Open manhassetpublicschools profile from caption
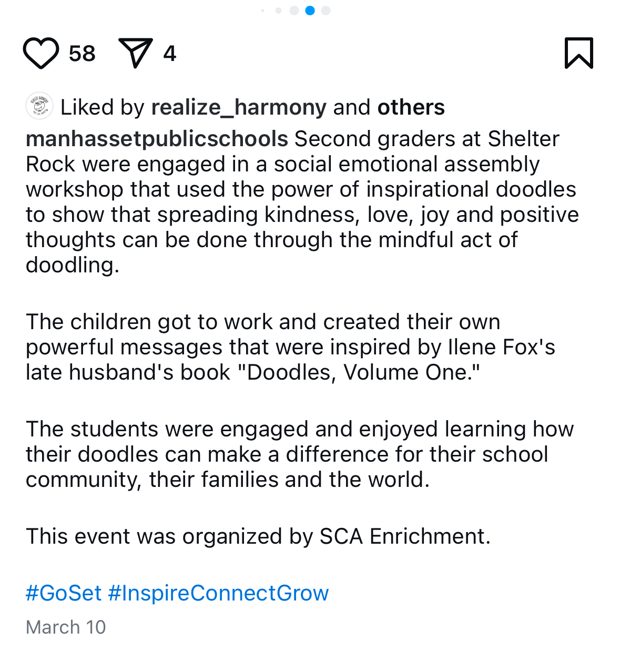This screenshot has height=672, width=620. pyautogui.click(x=157, y=139)
